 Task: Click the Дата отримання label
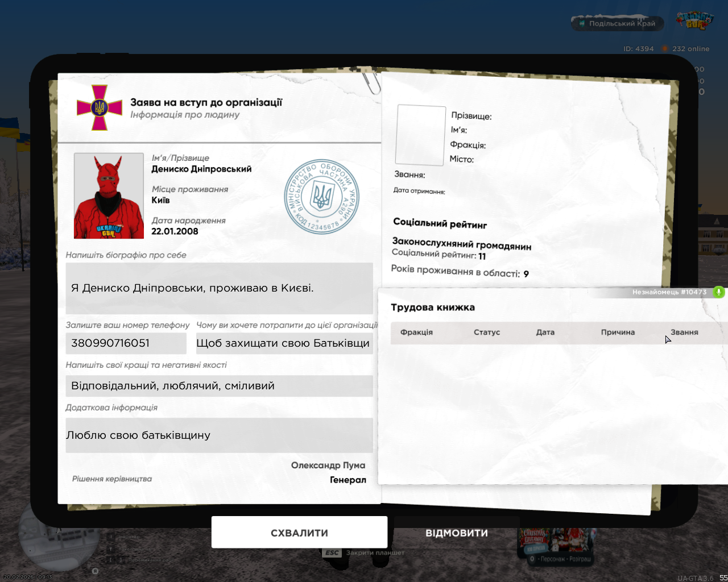pos(419,191)
